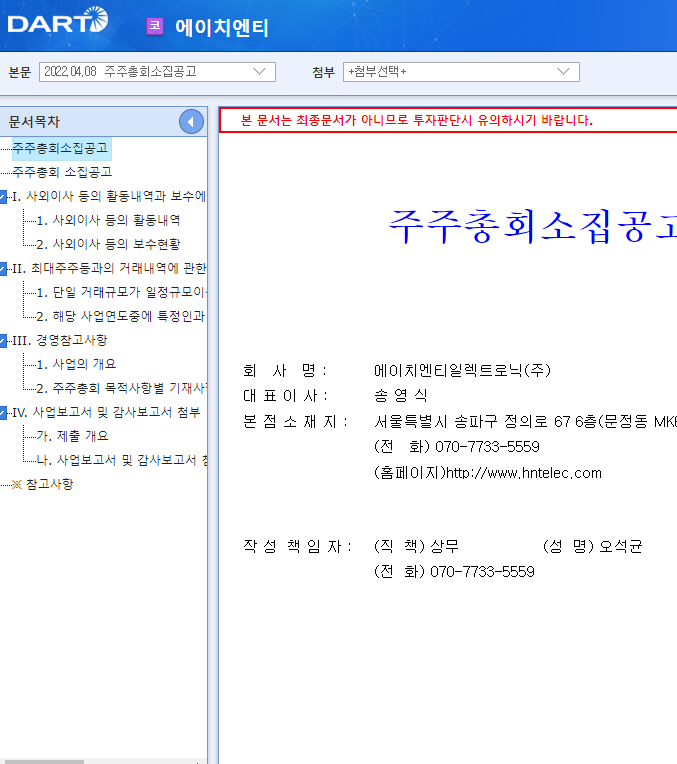Click (성 명) 오석균 name text
This screenshot has height=764, width=677.
coord(593,546)
